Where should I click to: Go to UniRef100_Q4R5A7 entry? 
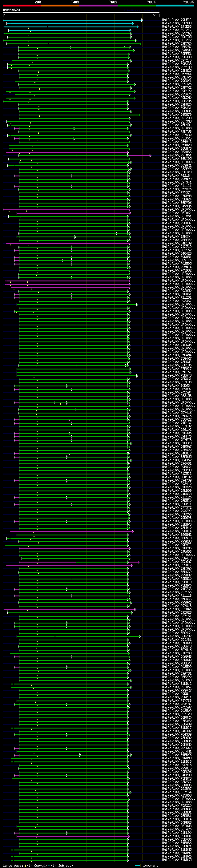[177, 446]
